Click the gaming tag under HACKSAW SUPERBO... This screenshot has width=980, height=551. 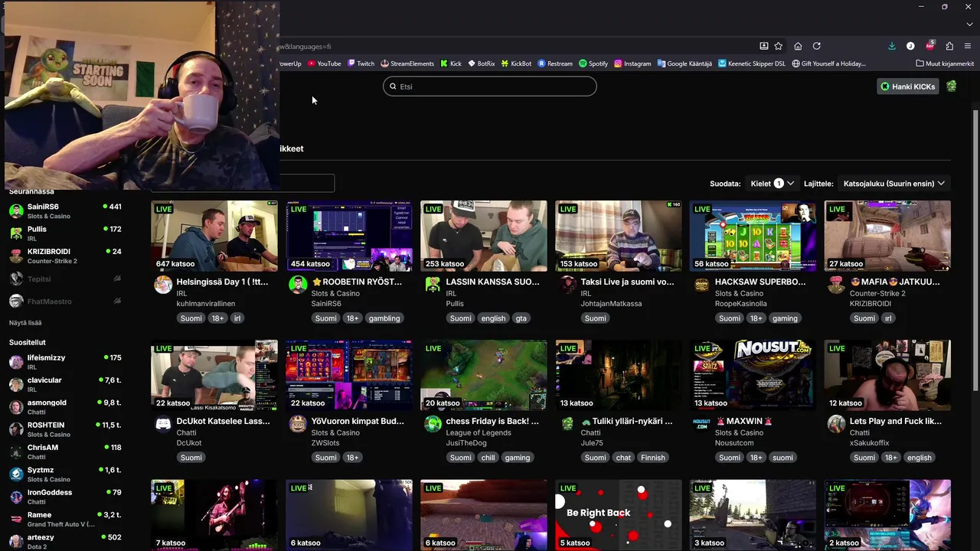[785, 318]
